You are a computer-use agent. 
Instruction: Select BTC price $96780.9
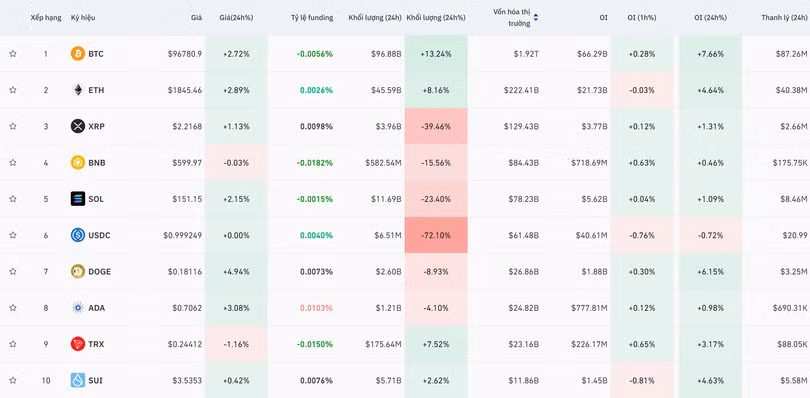(x=184, y=54)
